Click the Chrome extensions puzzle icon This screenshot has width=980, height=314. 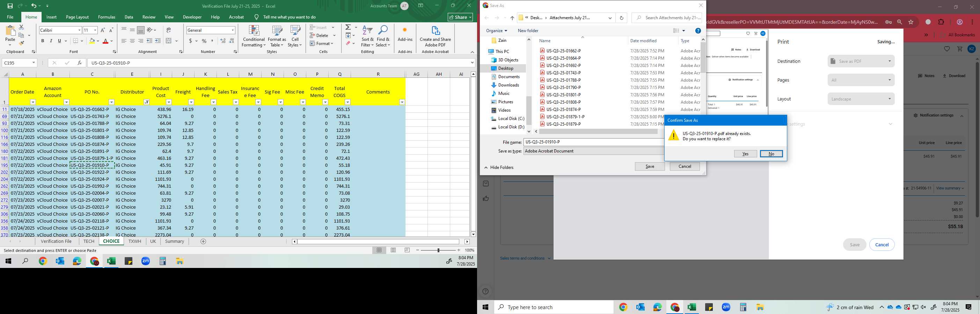point(941,22)
